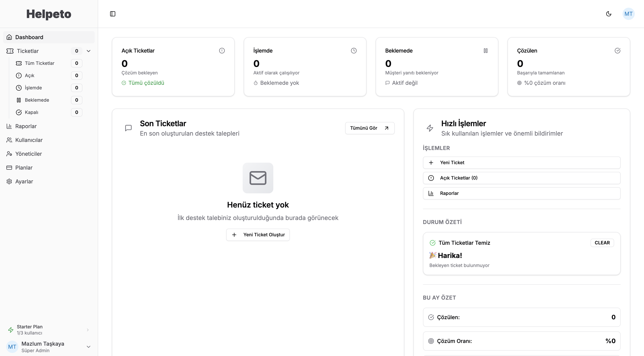The image size is (644, 356).
Task: Click Yeni Ticket Oluştur button
Action: pyautogui.click(x=258, y=235)
